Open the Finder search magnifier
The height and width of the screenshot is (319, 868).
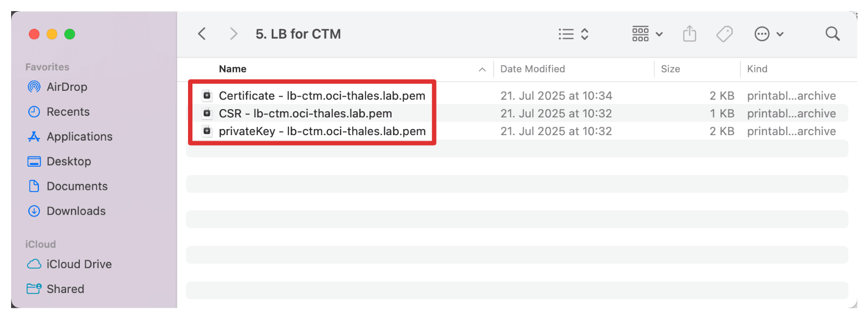click(x=833, y=34)
